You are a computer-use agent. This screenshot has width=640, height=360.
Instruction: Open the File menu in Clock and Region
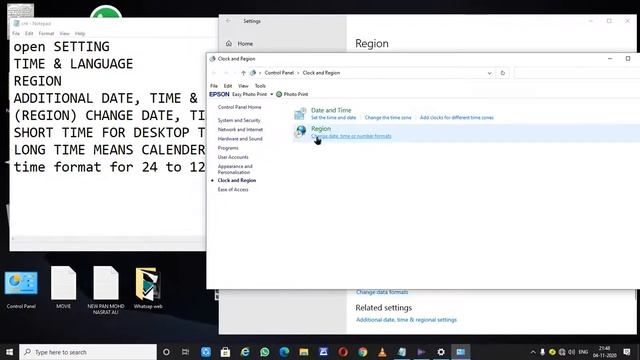(214, 86)
